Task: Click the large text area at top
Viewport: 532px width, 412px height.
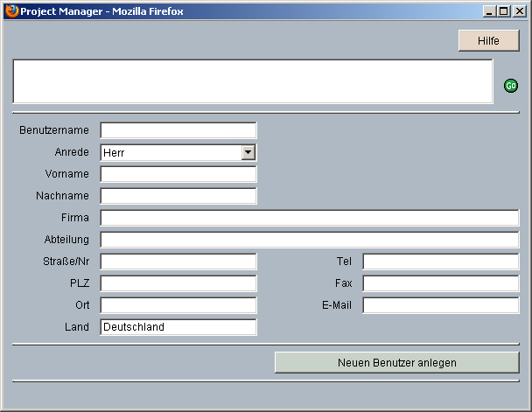Action: [x=253, y=81]
